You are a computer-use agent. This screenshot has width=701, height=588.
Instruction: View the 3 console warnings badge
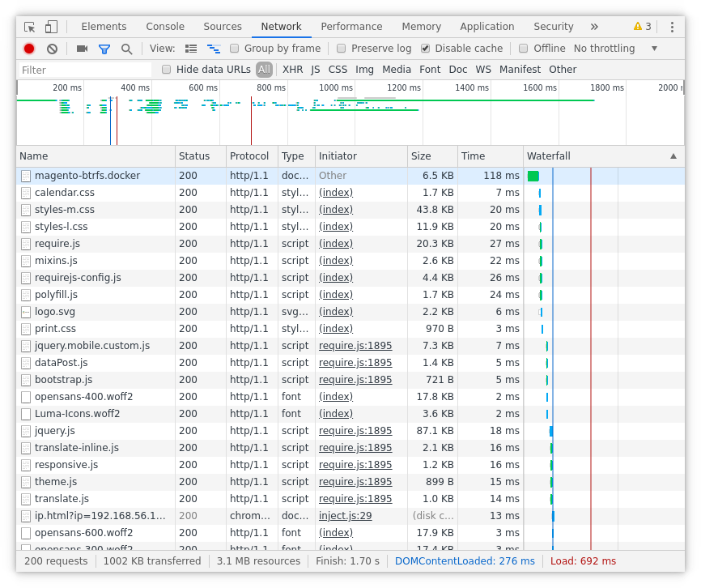(x=642, y=26)
